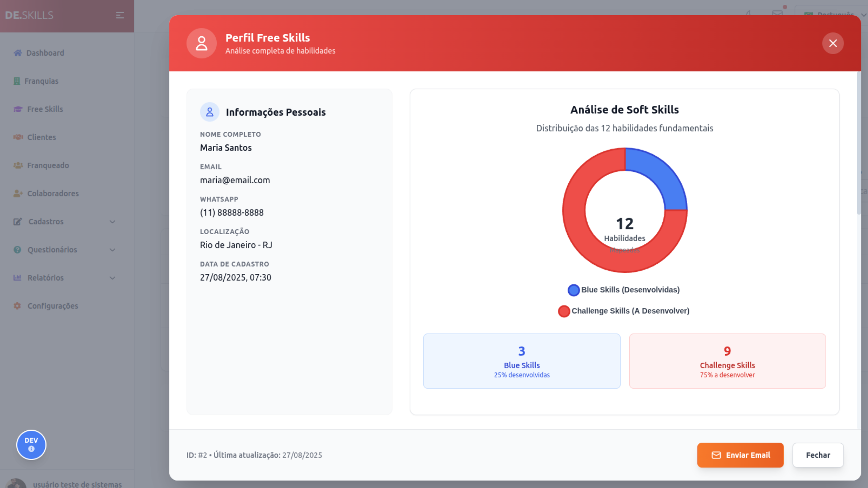Click the Enviar Email button
868x488 pixels.
[740, 455]
